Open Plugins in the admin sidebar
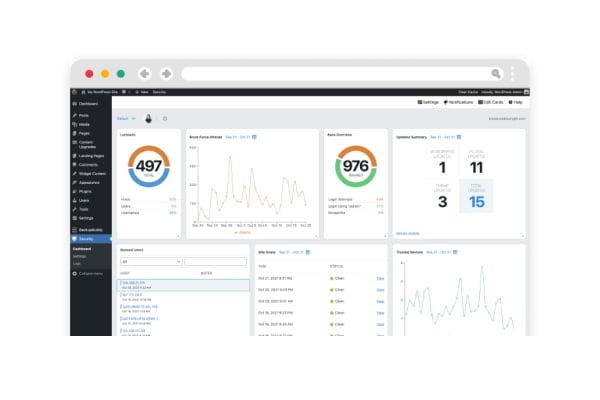600x400 pixels. click(x=85, y=191)
